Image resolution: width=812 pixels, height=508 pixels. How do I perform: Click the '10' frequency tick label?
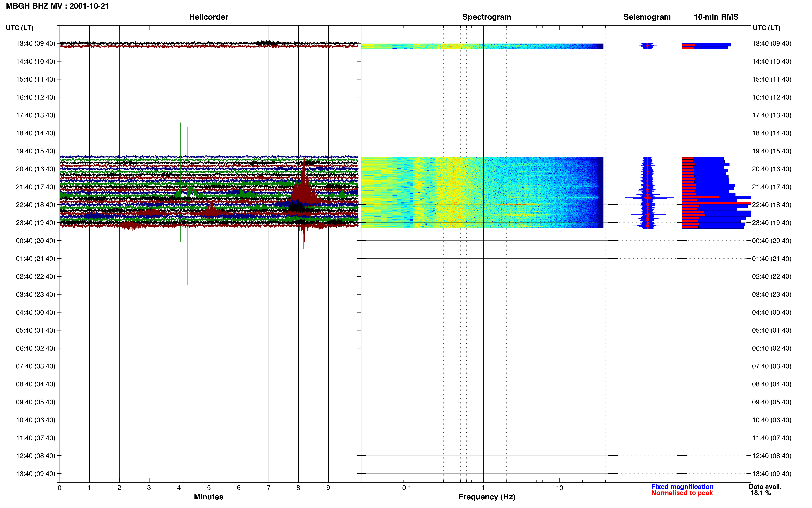(559, 488)
